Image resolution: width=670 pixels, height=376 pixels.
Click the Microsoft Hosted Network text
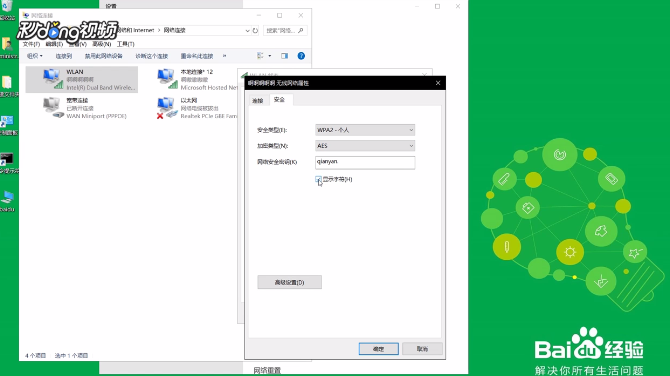coord(209,88)
